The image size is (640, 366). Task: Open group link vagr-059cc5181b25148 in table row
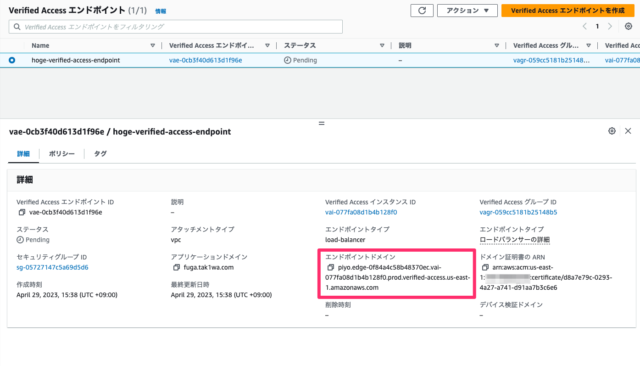551,60
